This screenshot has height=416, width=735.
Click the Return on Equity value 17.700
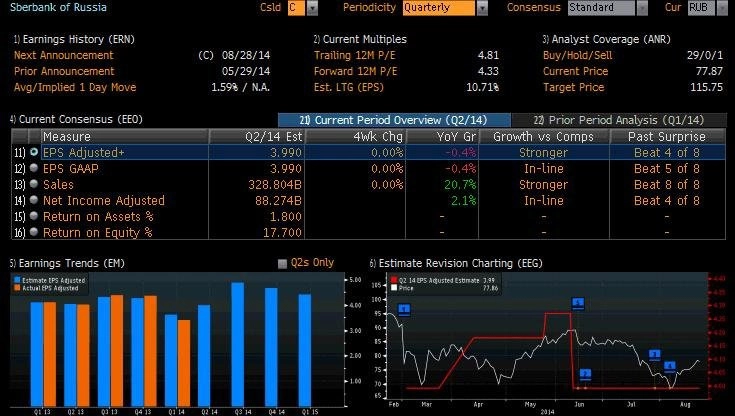coord(282,233)
